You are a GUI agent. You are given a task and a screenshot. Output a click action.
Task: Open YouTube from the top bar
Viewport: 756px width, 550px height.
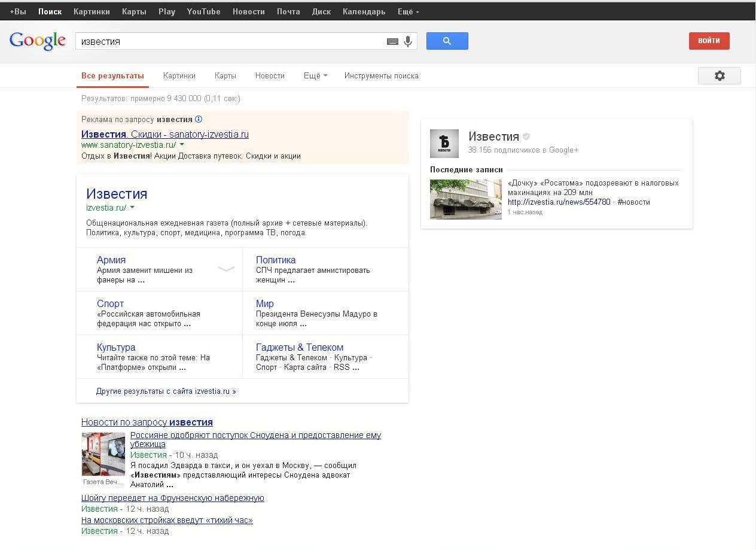click(x=203, y=11)
